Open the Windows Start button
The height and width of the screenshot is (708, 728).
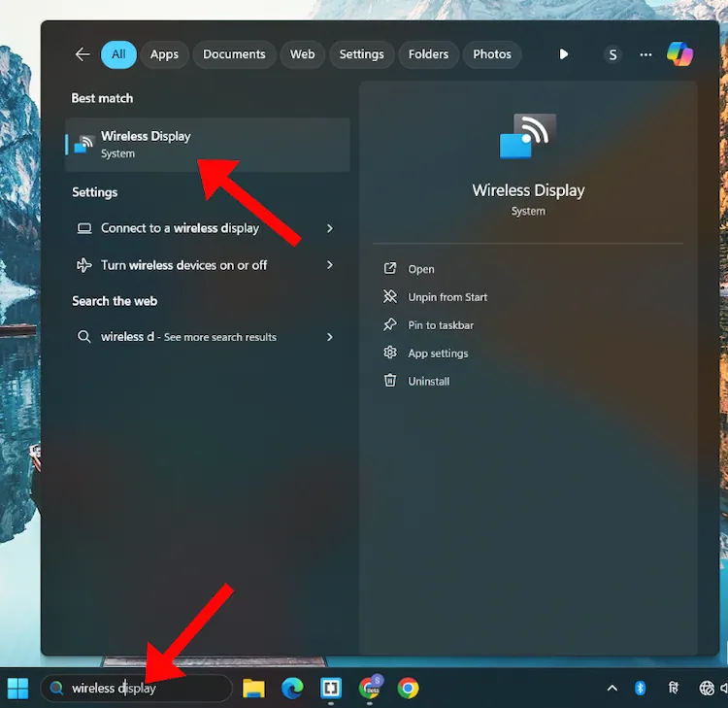point(18,688)
